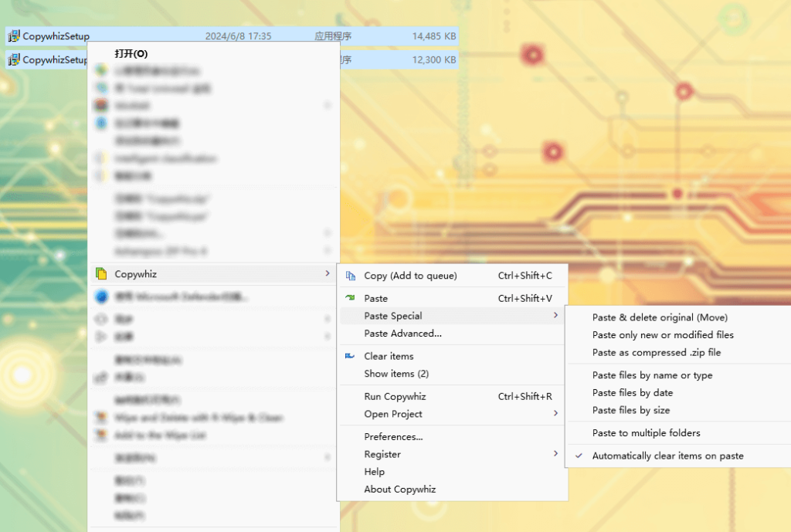791x532 pixels.
Task: Click the date 2024/6/8 17:35
Action: coord(238,36)
